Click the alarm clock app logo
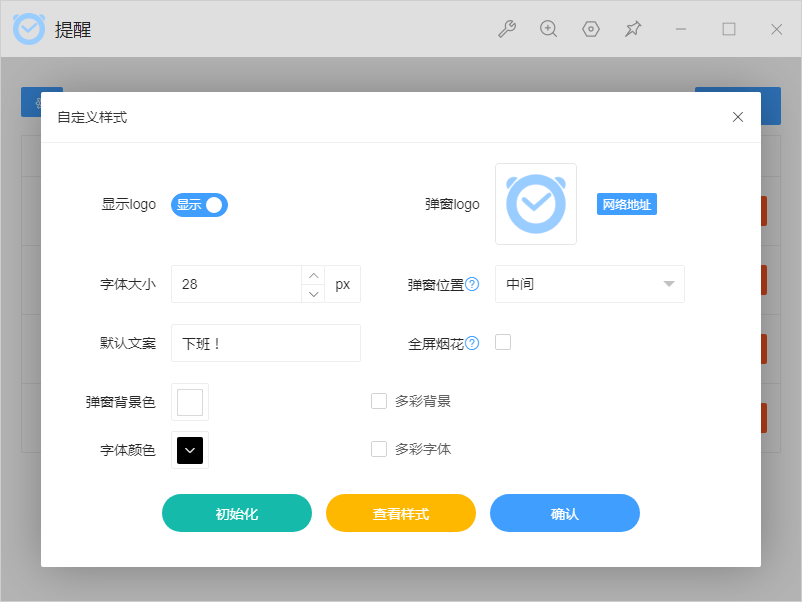Image resolution: width=802 pixels, height=602 pixels. tap(29, 29)
